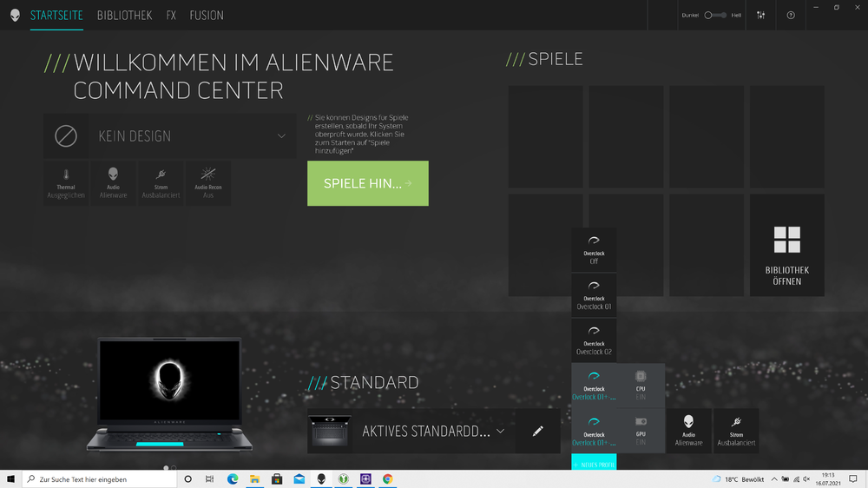
Task: Click the Strom tile under Kein Design
Action: 161,182
